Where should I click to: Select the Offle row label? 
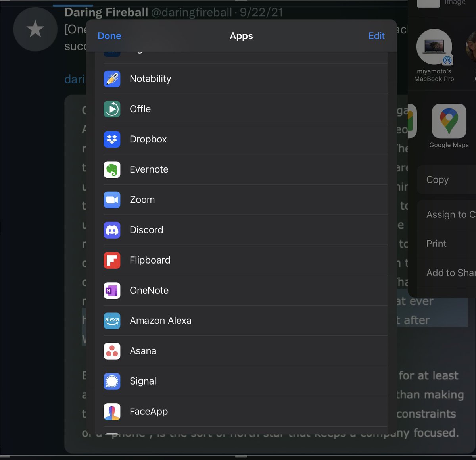coord(140,109)
